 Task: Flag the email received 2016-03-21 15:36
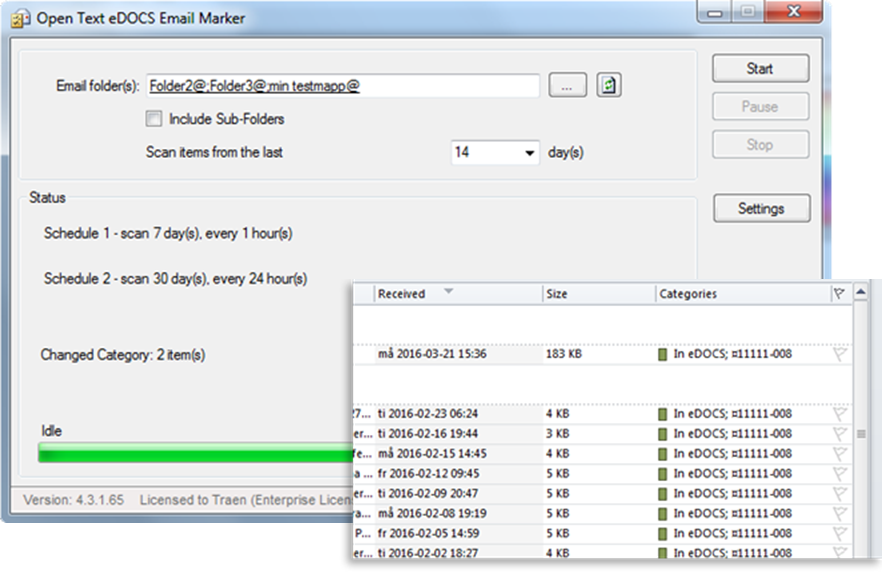840,354
